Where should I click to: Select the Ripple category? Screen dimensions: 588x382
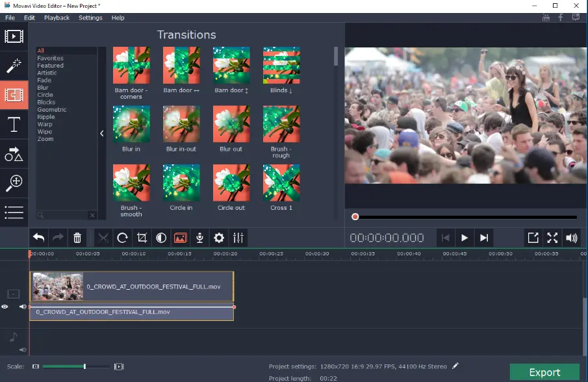pos(45,116)
